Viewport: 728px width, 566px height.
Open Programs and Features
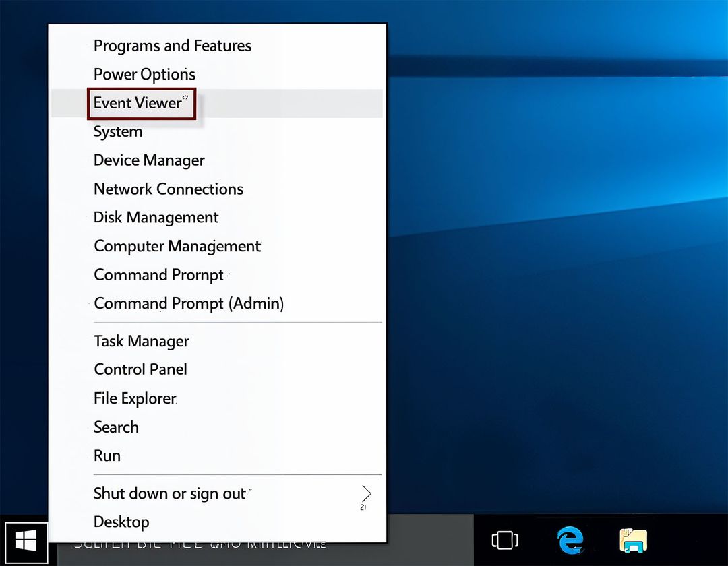[x=172, y=46]
